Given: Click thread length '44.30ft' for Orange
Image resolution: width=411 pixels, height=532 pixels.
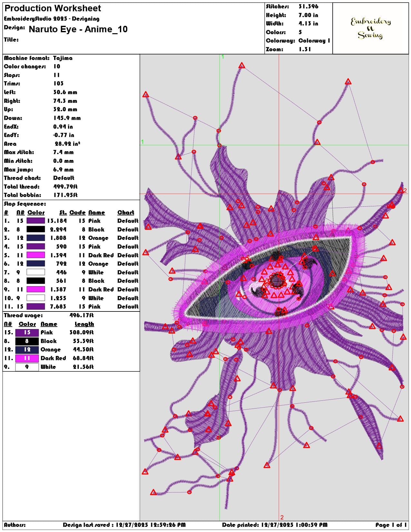Looking at the screenshot, I should [x=83, y=350].
